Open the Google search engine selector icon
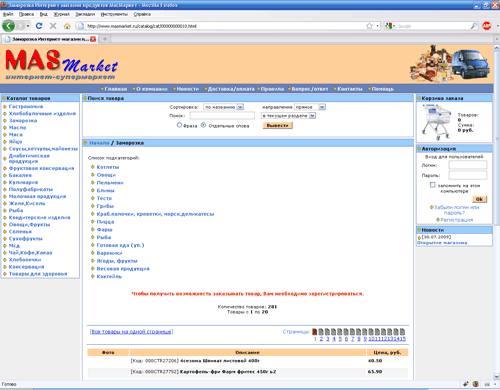Screen dimensions: 500x390 click(389, 26)
